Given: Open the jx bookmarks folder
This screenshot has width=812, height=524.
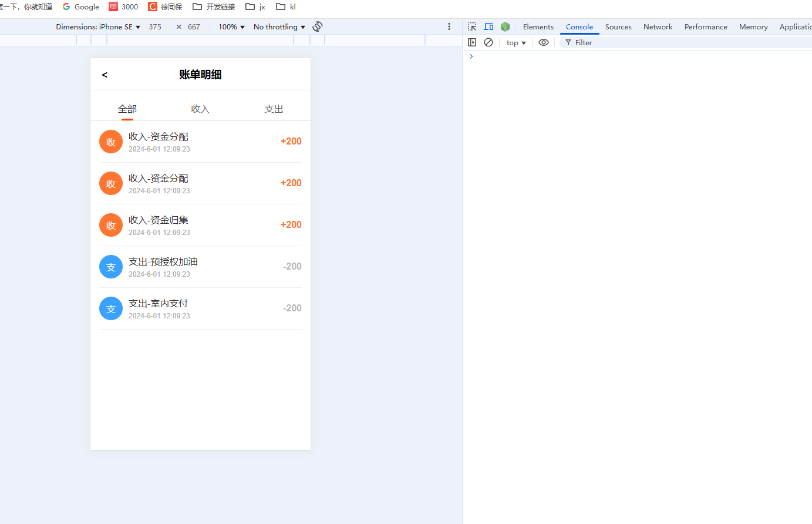Looking at the screenshot, I should [255, 6].
